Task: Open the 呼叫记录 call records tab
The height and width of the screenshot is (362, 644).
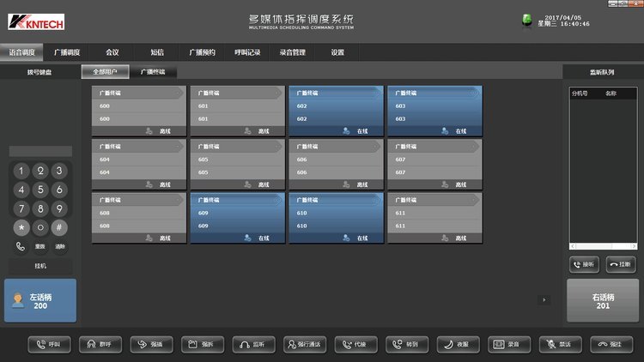Action: pos(247,52)
